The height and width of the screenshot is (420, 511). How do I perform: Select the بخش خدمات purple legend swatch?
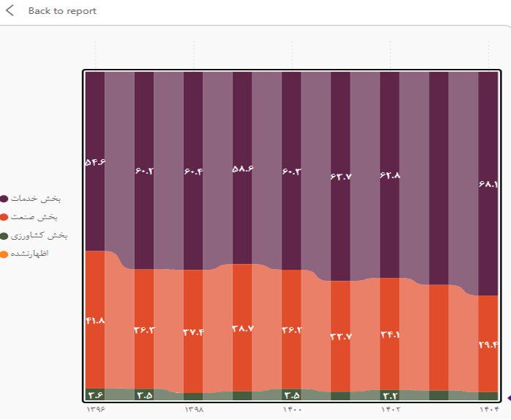click(4, 199)
